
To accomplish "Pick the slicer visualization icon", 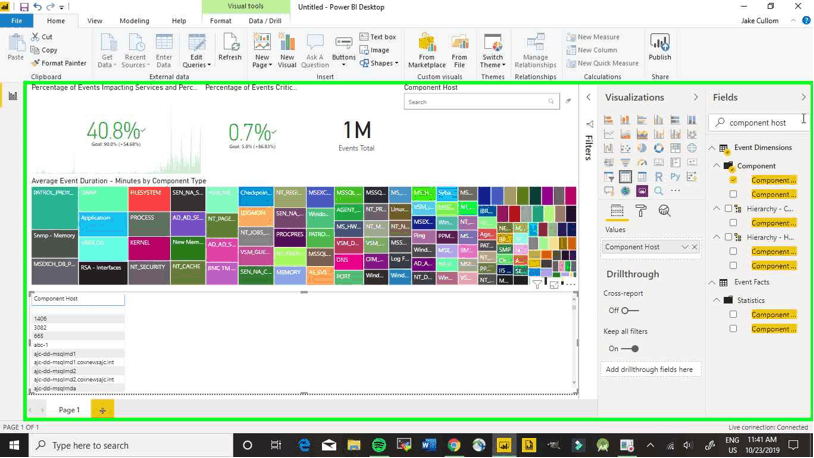I will tap(608, 177).
